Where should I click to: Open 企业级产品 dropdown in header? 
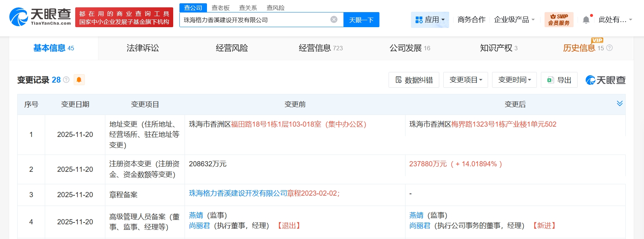click(514, 20)
